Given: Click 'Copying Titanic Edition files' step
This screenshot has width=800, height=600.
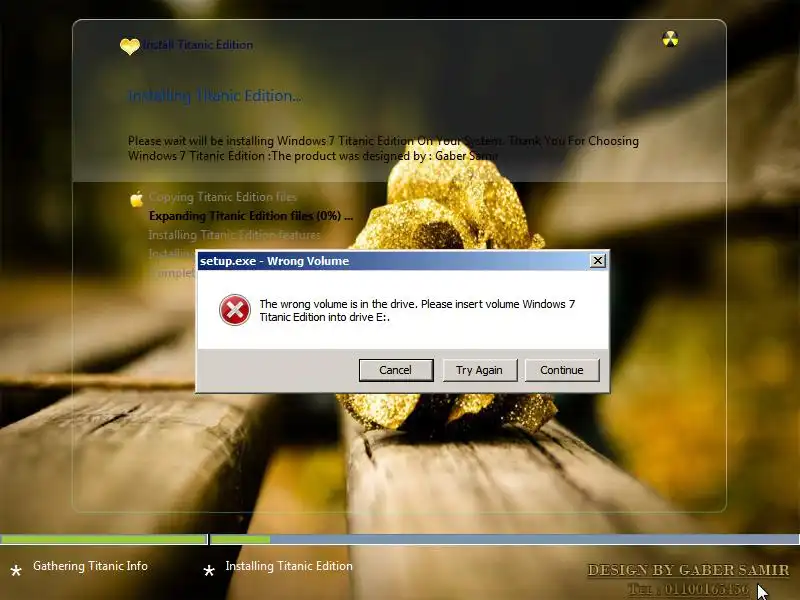Looking at the screenshot, I should pyautogui.click(x=222, y=197).
